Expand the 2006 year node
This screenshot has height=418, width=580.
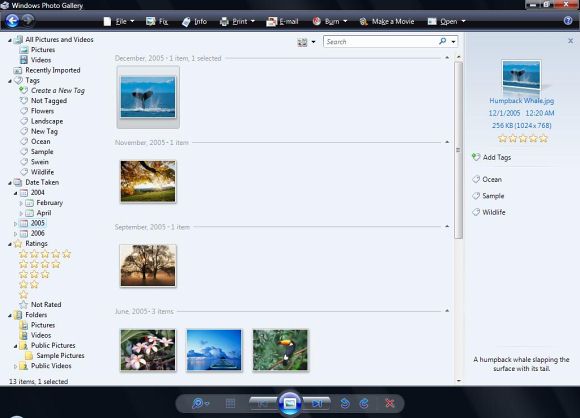16,234
